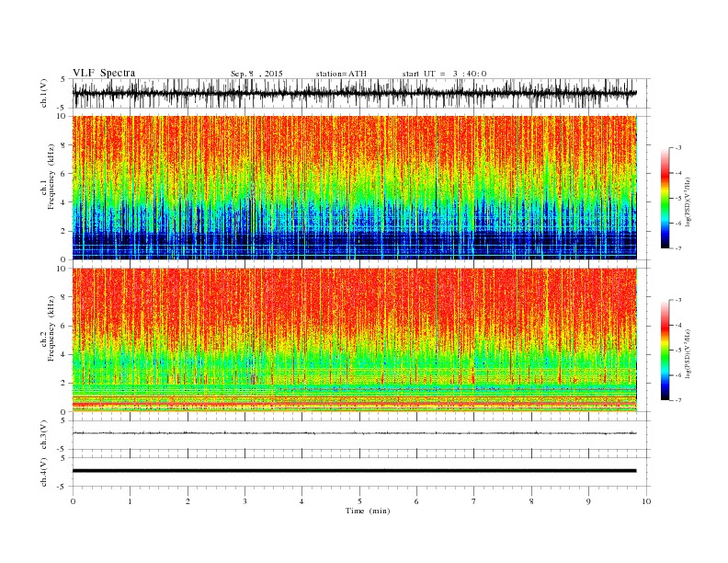Click tick label "5" on the time axis
728x563 pixels.
359,501
